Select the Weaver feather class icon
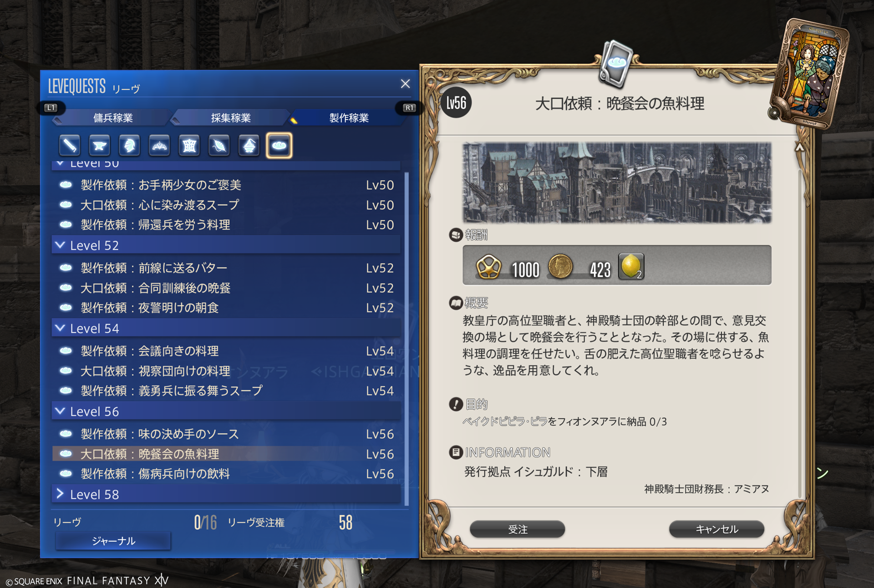 pos(219,146)
